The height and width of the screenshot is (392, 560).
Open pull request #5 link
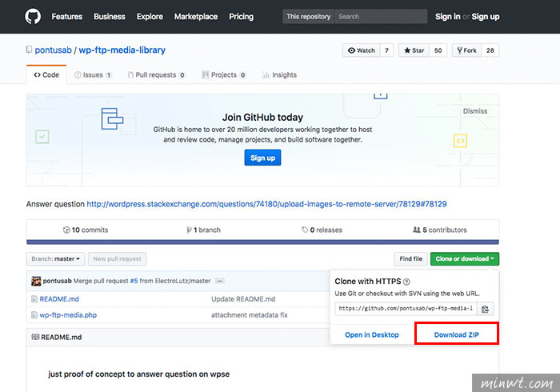point(134,281)
